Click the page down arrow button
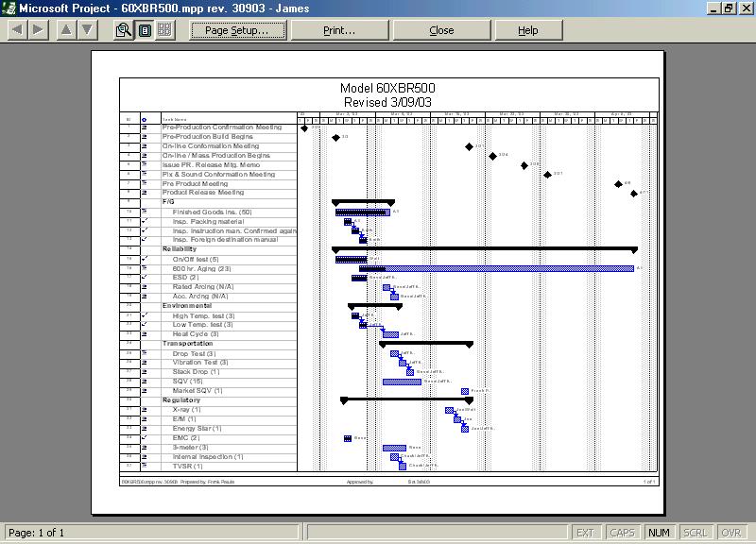The height and width of the screenshot is (544, 756). coord(87,30)
